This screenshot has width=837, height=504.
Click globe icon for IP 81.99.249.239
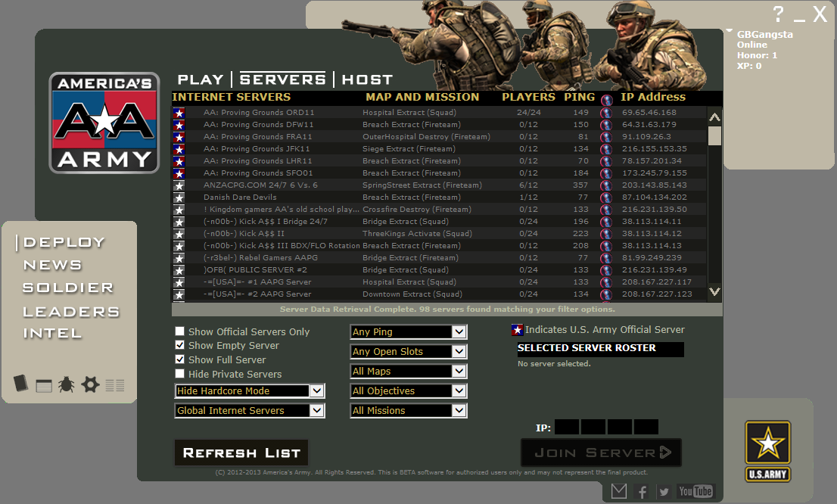click(606, 258)
